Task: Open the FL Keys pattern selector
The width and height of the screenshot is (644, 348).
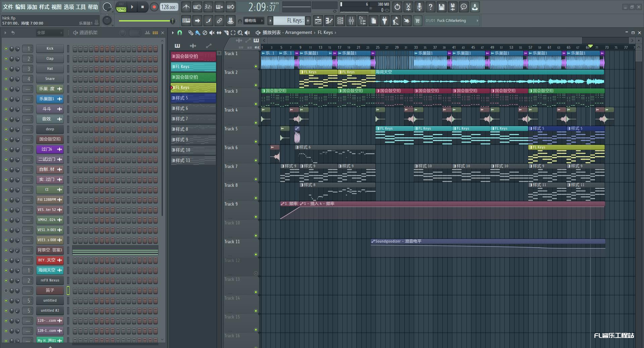Action: (289, 21)
